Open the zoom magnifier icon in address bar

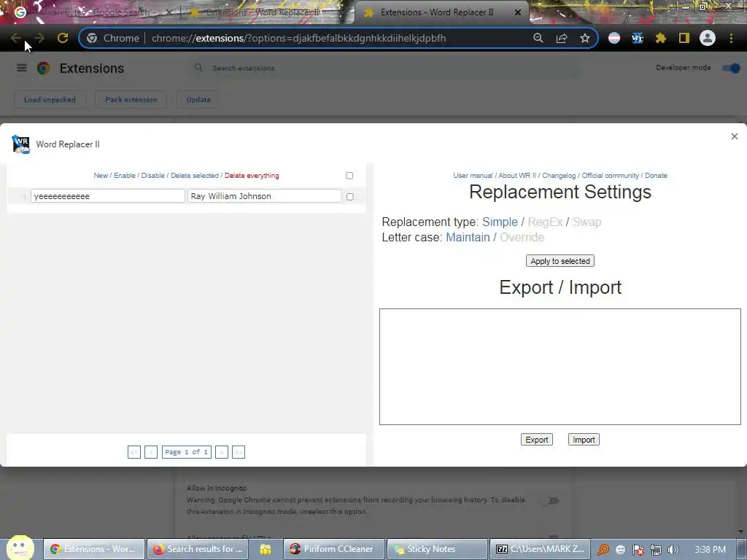pyautogui.click(x=538, y=38)
